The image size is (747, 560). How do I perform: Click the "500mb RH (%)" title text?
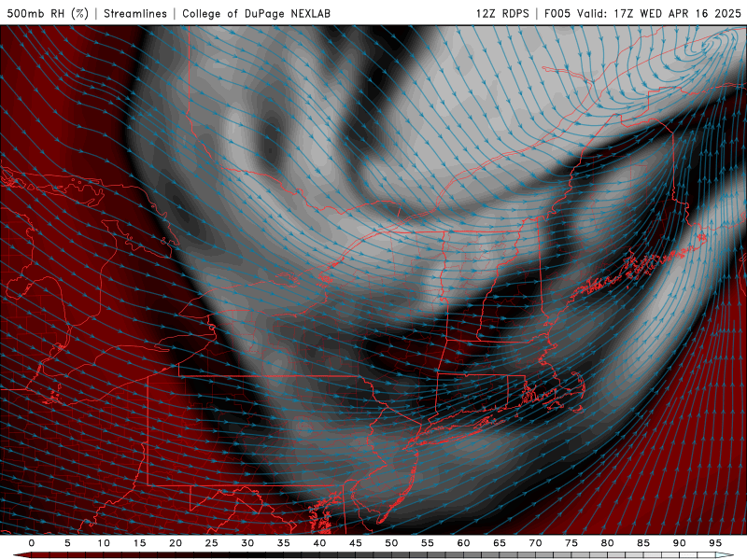tap(48, 13)
